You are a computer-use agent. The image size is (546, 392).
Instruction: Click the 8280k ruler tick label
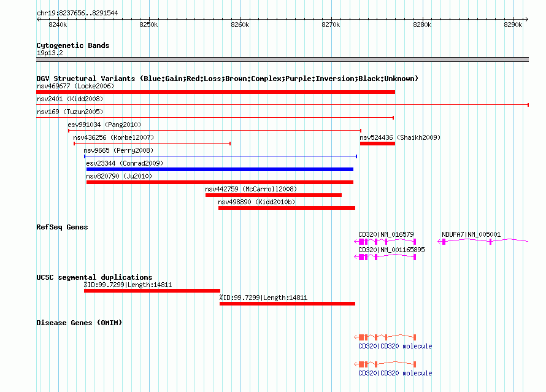coord(422,25)
